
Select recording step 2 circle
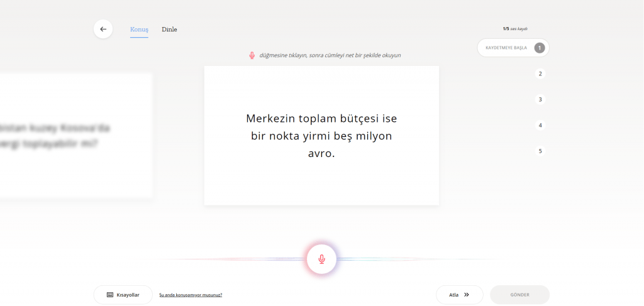(540, 74)
